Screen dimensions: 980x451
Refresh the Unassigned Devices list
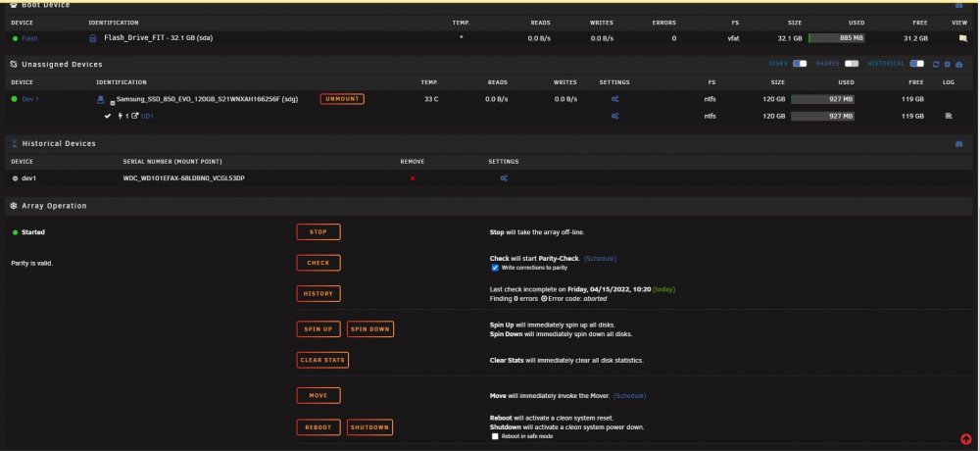[x=936, y=64]
